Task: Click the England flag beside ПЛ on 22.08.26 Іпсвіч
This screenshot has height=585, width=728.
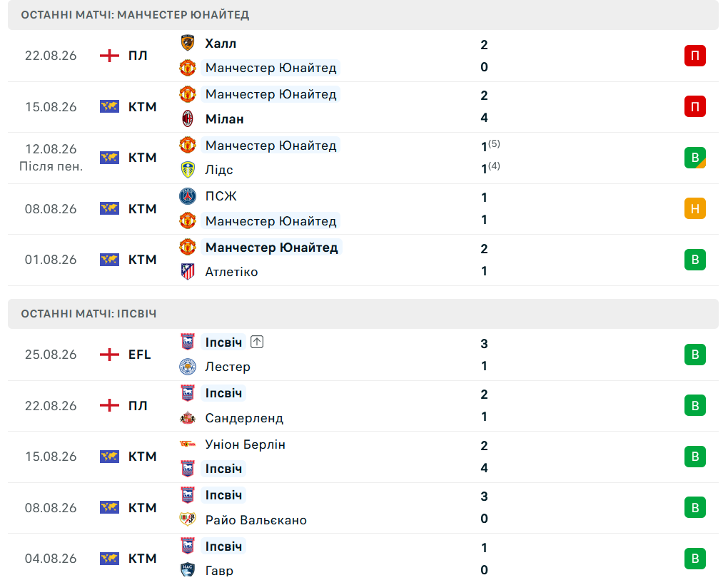Action: coord(110,405)
